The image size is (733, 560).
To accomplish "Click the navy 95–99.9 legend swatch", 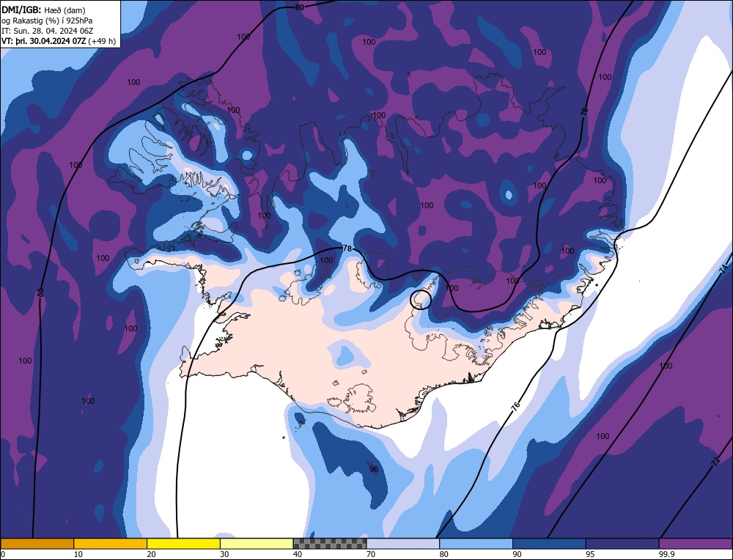I will [x=622, y=544].
